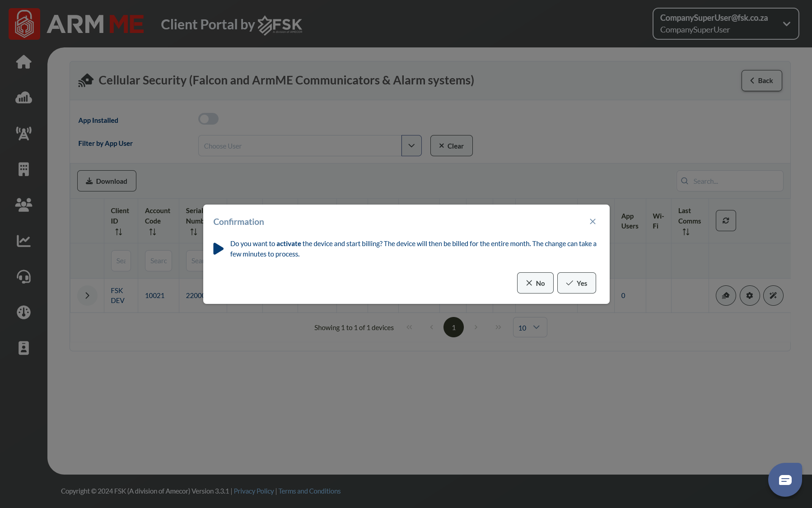The height and width of the screenshot is (508, 812).
Task: Confirm activation with Yes button
Action: pos(576,283)
